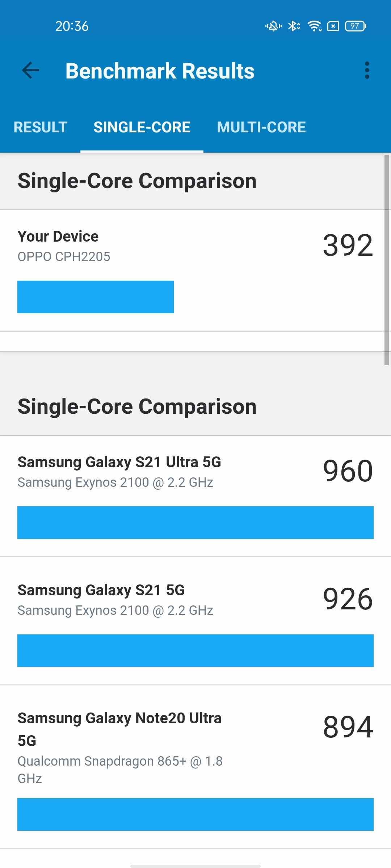Image resolution: width=391 pixels, height=868 pixels.
Task: Open Samsung Galaxy S21 5G entry
Action: pyautogui.click(x=195, y=621)
